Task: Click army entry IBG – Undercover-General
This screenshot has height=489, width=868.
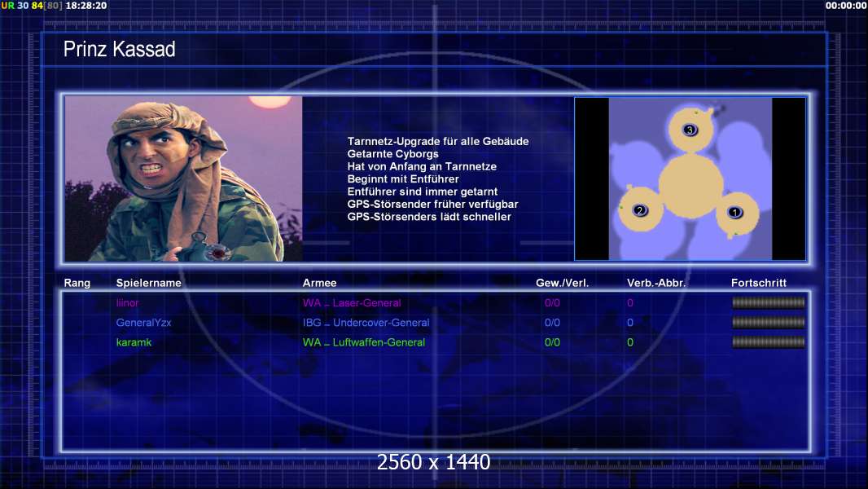Action: [x=366, y=322]
